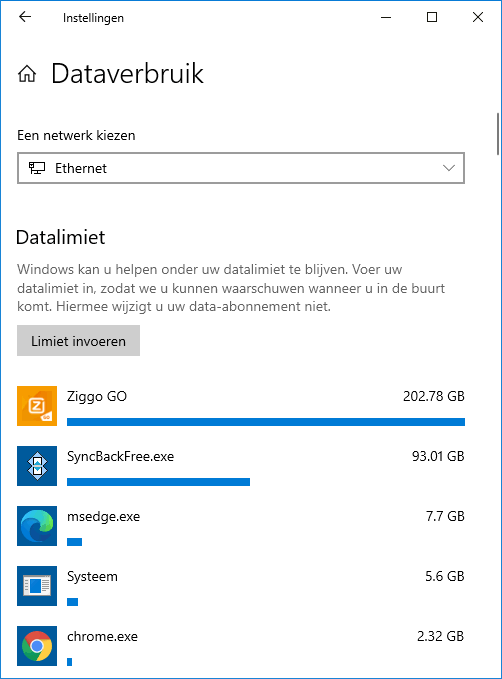Image resolution: width=502 pixels, height=679 pixels.
Task: Click the Ziggo GO usage bar
Action: pos(266,422)
